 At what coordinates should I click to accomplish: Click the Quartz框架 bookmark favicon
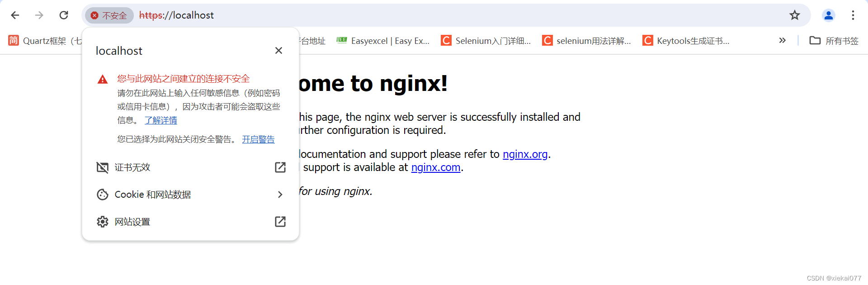point(14,41)
